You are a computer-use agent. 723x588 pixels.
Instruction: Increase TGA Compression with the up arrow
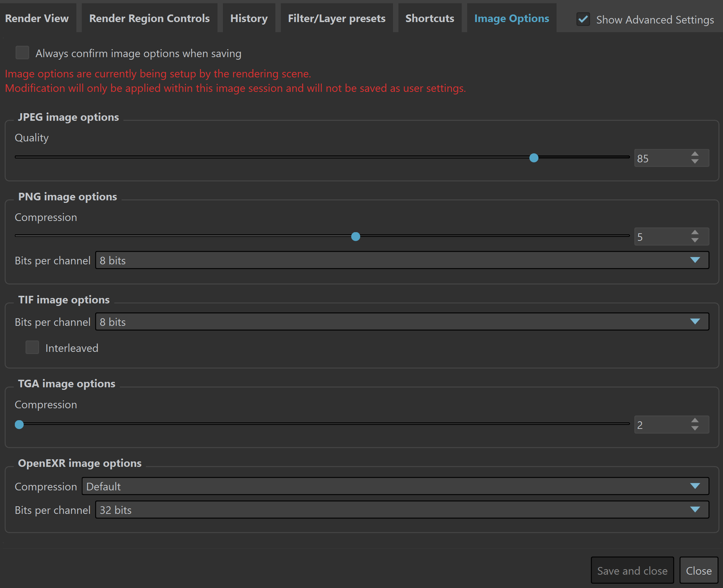pyautogui.click(x=694, y=421)
